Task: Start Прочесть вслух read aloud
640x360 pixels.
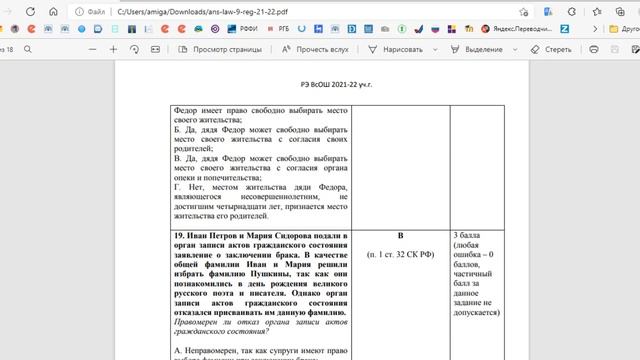Action: (x=315, y=49)
